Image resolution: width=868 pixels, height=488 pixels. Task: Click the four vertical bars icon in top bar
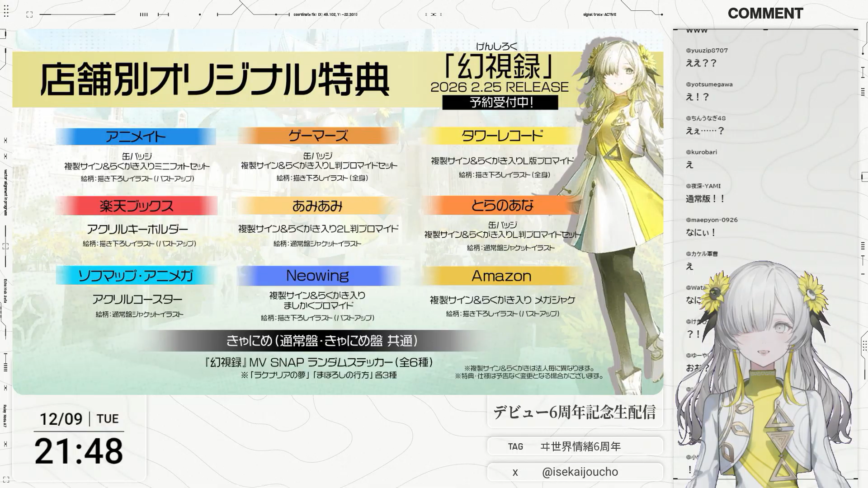(x=144, y=14)
